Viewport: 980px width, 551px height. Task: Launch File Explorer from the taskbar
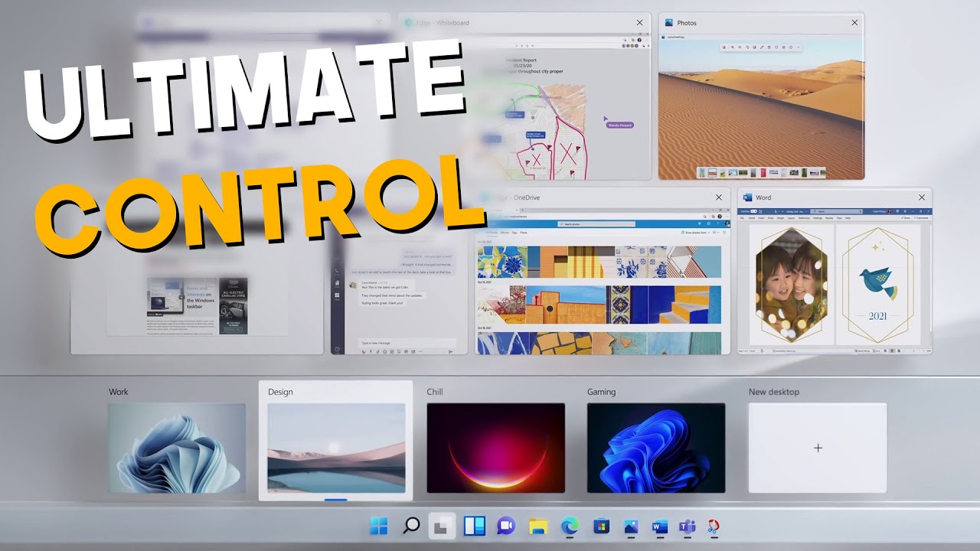538,526
